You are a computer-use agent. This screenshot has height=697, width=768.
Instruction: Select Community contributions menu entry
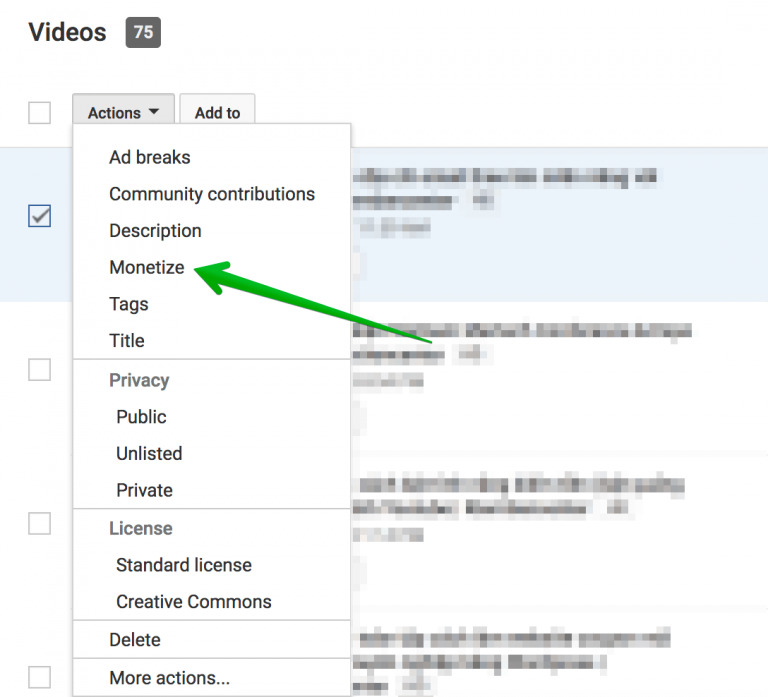[x=211, y=194]
